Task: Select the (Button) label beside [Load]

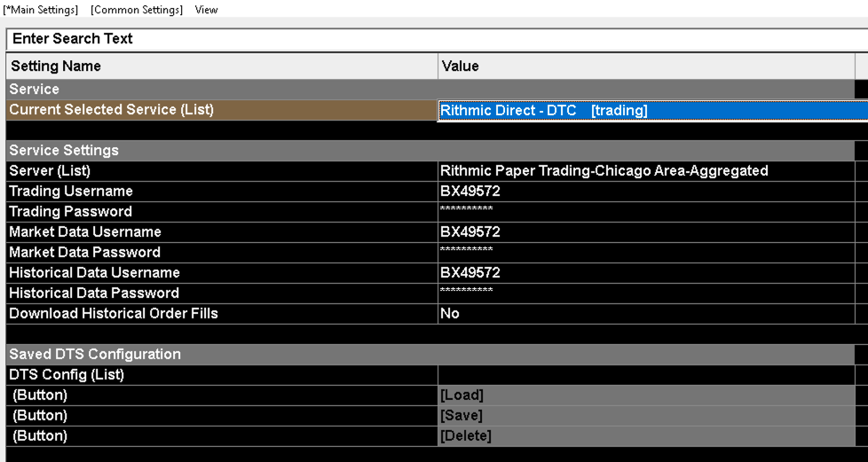Action: click(x=222, y=395)
